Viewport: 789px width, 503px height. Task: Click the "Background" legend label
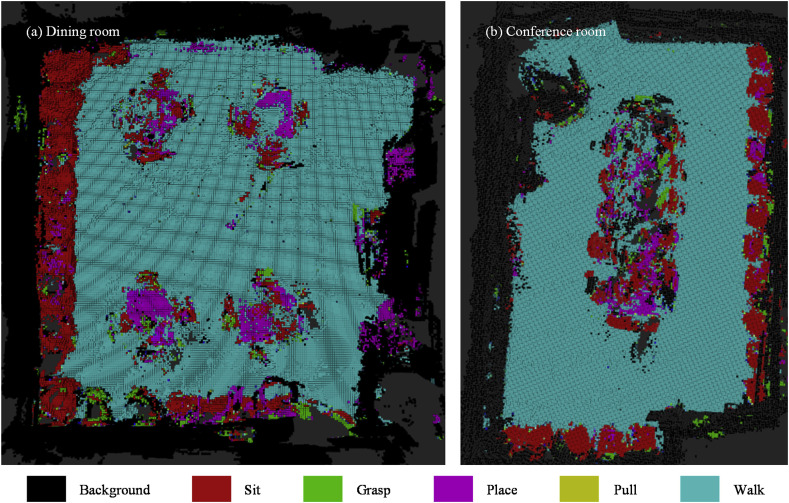(113, 490)
